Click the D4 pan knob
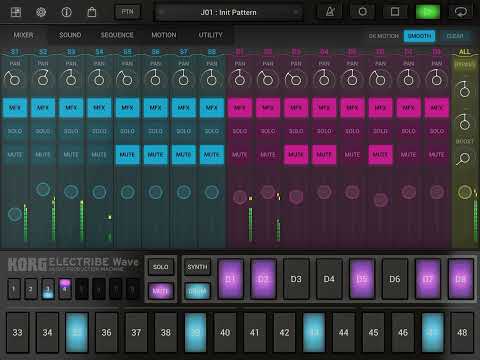This screenshot has height=360, width=480. (324, 79)
